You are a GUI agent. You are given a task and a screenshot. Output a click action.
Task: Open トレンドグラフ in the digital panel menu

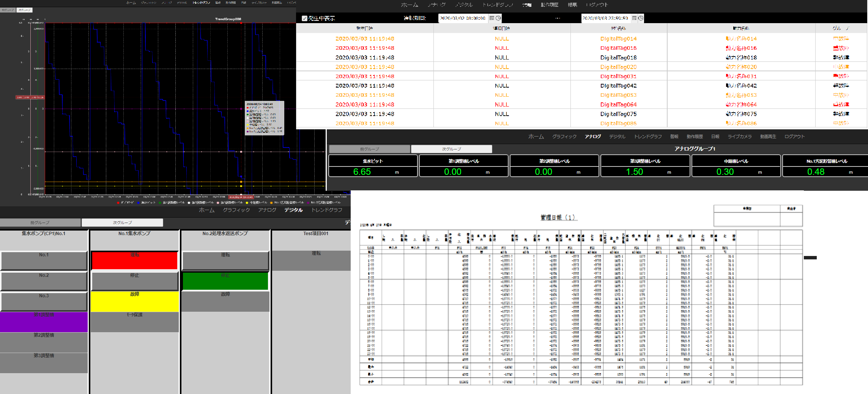click(327, 210)
